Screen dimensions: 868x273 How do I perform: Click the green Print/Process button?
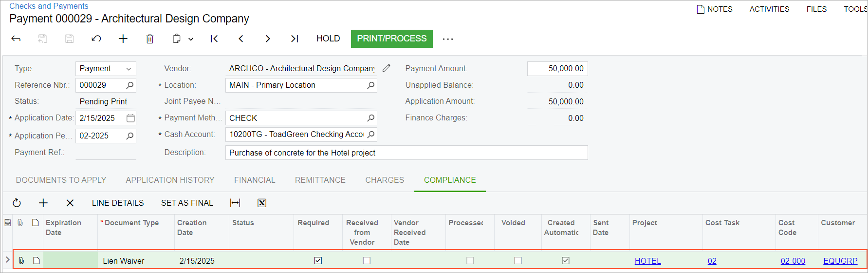pos(391,39)
